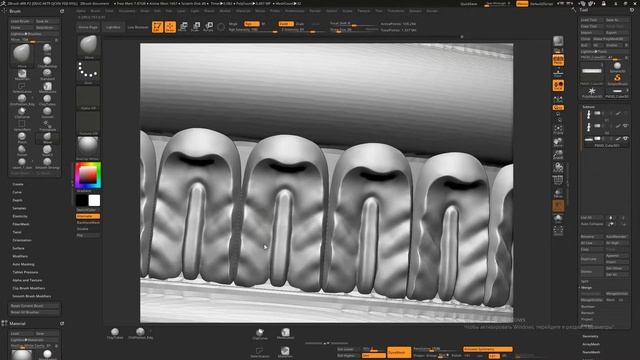Open the Document menu
Image resolution: width=640 pixels, height=360 pixels.
(x=127, y=11)
